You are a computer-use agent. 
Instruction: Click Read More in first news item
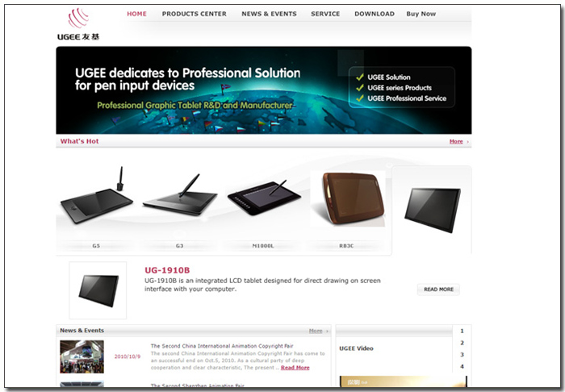tap(295, 368)
